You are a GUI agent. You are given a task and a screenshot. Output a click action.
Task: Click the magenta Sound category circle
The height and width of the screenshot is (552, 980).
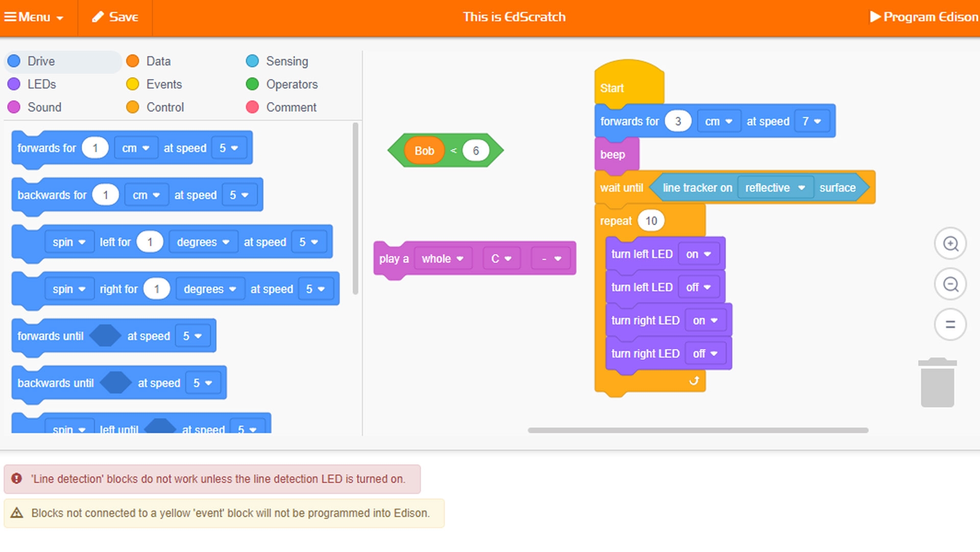point(14,107)
